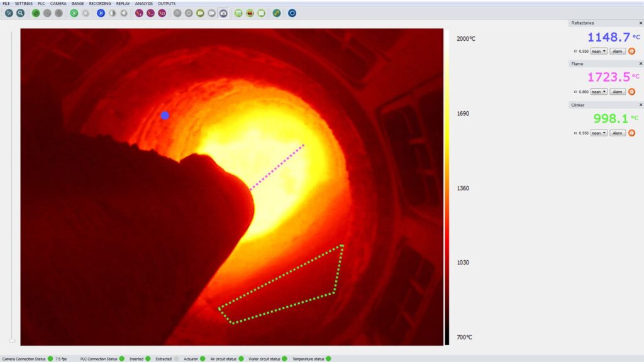The image size is (644, 362).
Task: Click the gray video camera icon
Action: (211, 13)
